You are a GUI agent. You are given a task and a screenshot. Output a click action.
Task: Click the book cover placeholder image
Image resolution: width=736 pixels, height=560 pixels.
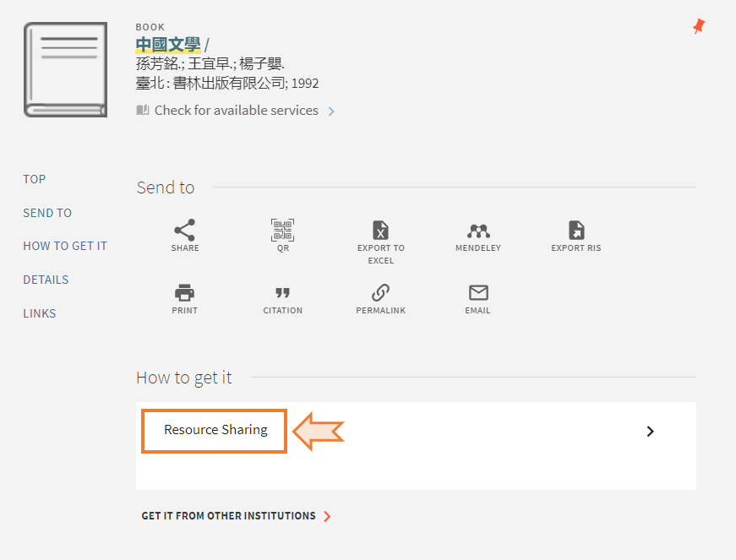point(65,69)
